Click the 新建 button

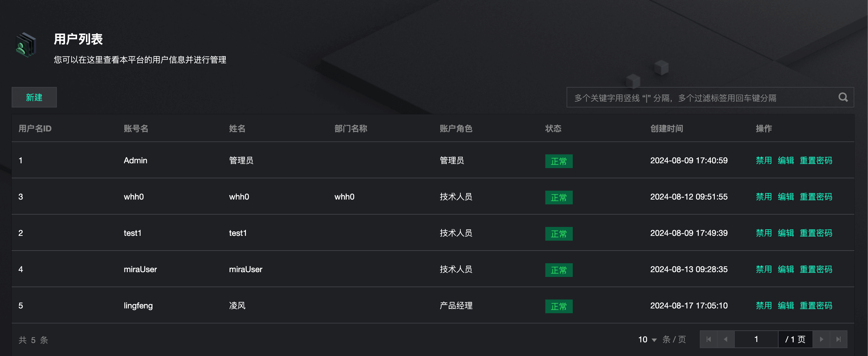(x=34, y=98)
